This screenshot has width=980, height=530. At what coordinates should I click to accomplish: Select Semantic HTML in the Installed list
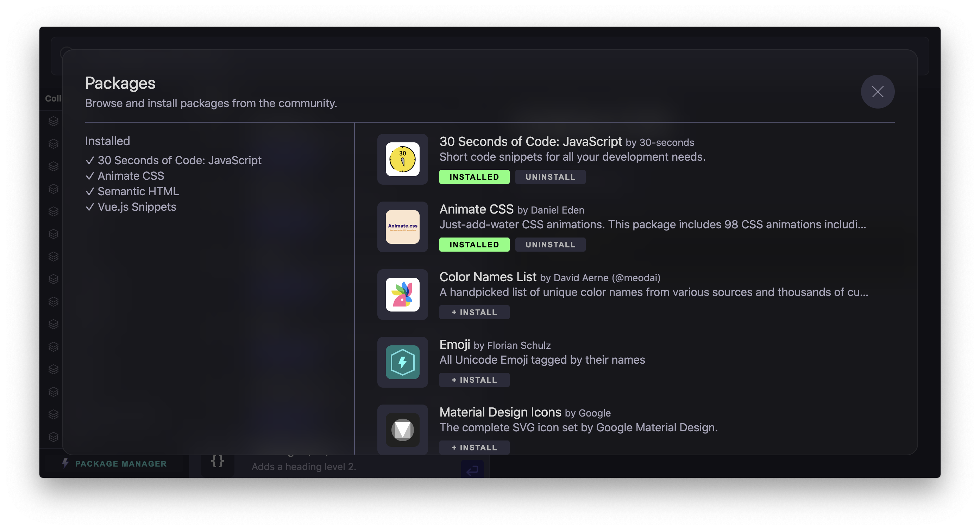138,191
